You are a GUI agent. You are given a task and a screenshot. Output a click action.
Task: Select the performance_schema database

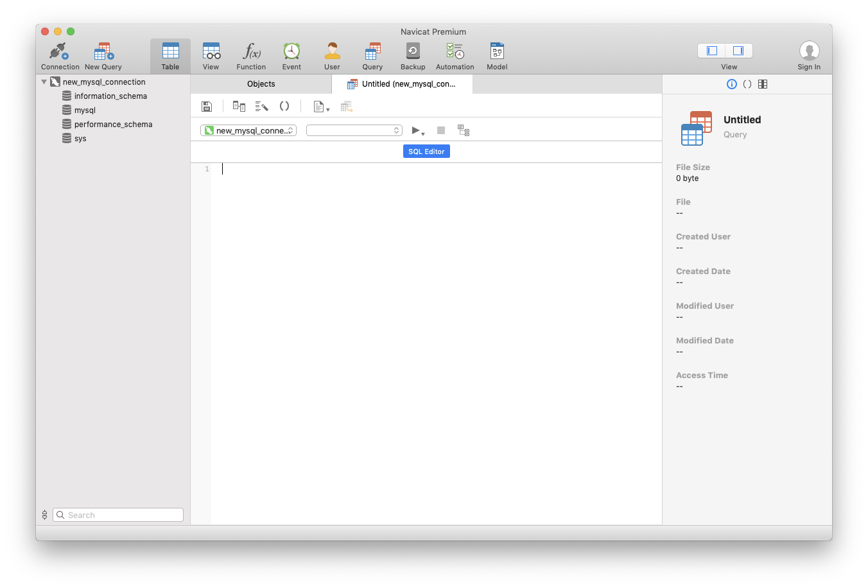click(x=113, y=125)
